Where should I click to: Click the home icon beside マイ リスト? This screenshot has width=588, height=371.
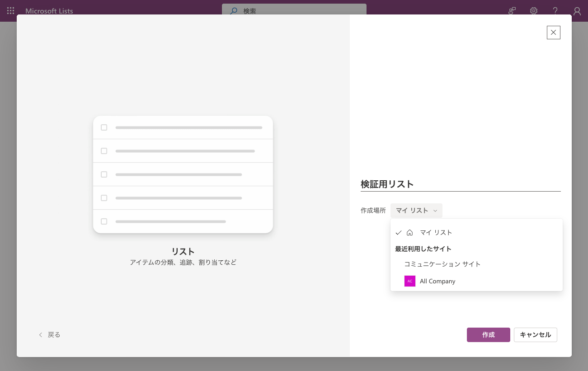(410, 232)
